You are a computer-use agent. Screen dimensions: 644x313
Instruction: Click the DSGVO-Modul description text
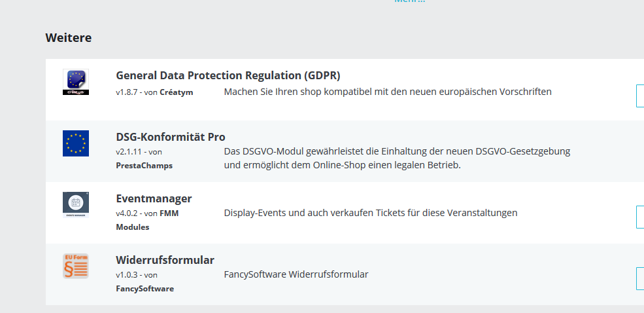(x=397, y=158)
